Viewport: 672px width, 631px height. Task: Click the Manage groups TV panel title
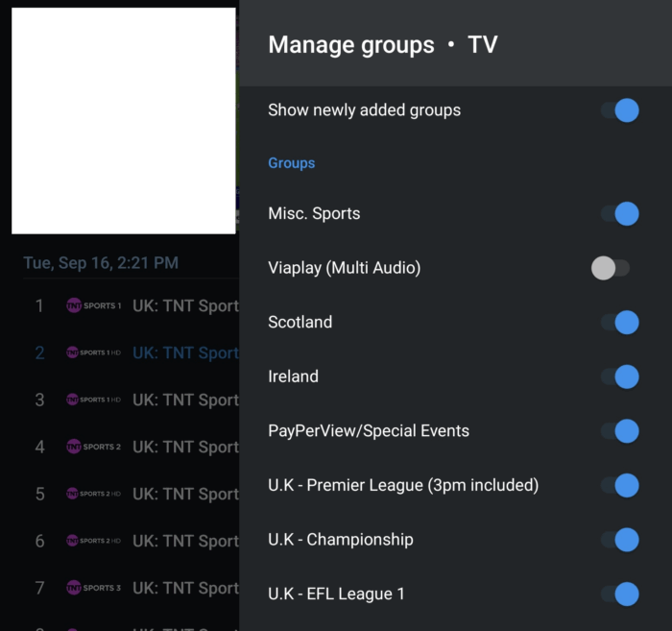[382, 45]
